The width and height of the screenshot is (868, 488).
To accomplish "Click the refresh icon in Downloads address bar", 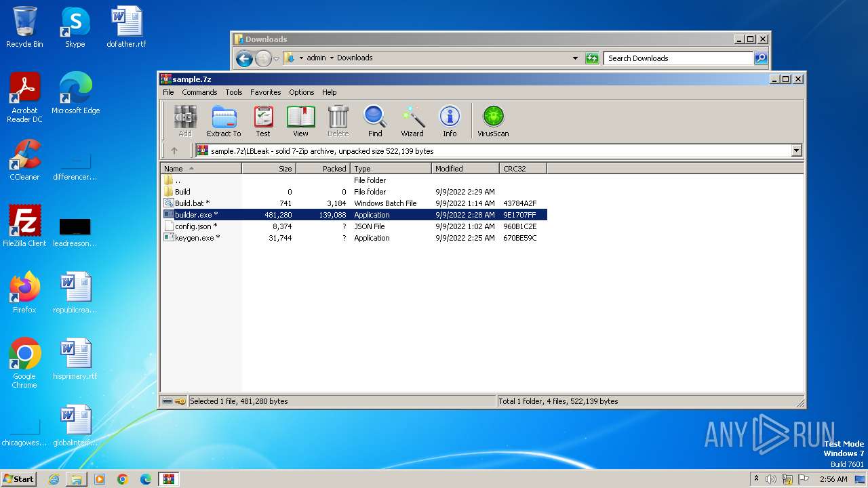I will coord(592,58).
